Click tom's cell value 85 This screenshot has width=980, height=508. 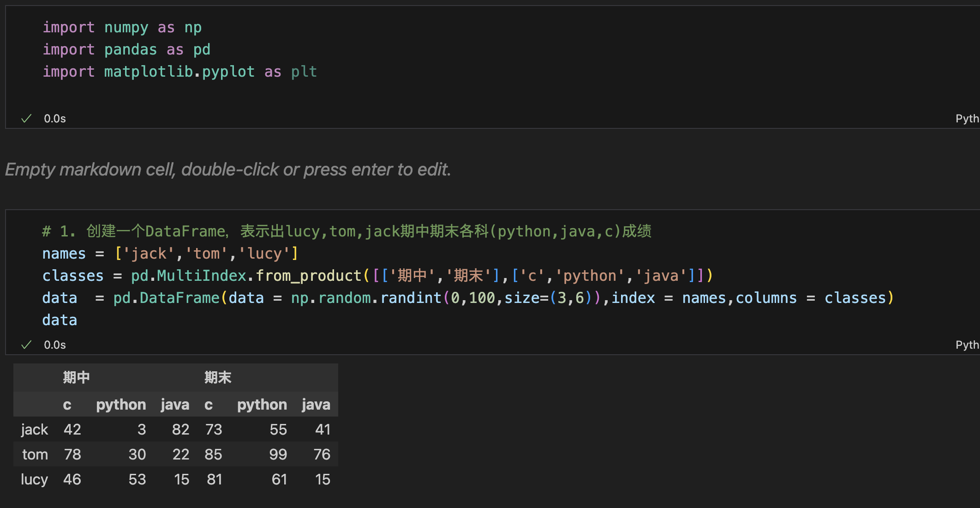coord(214,454)
